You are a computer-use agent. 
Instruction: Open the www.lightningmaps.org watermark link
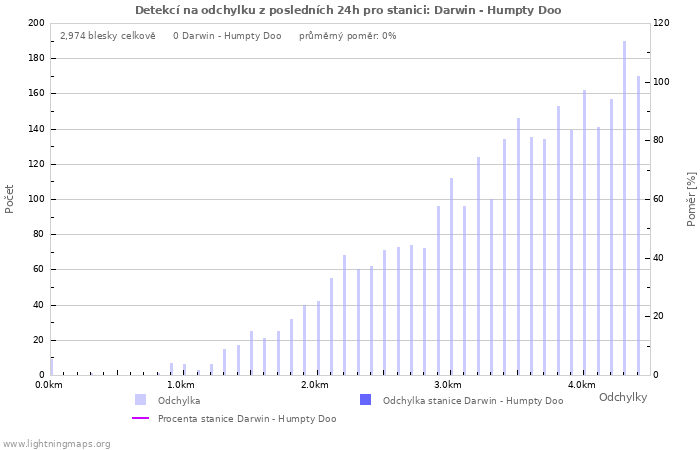click(56, 443)
